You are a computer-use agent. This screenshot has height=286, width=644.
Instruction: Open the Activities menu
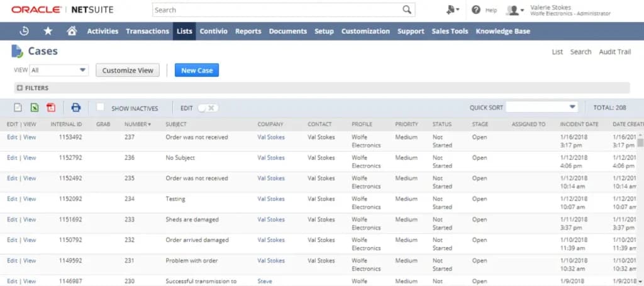103,31
